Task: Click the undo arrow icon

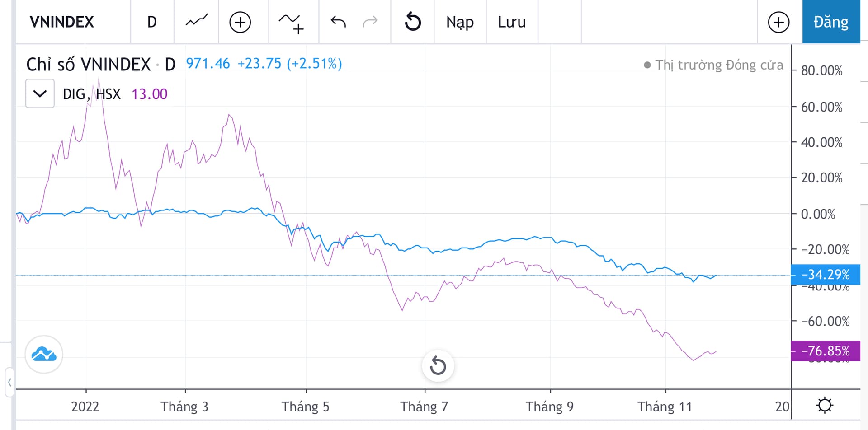Action: (x=338, y=22)
